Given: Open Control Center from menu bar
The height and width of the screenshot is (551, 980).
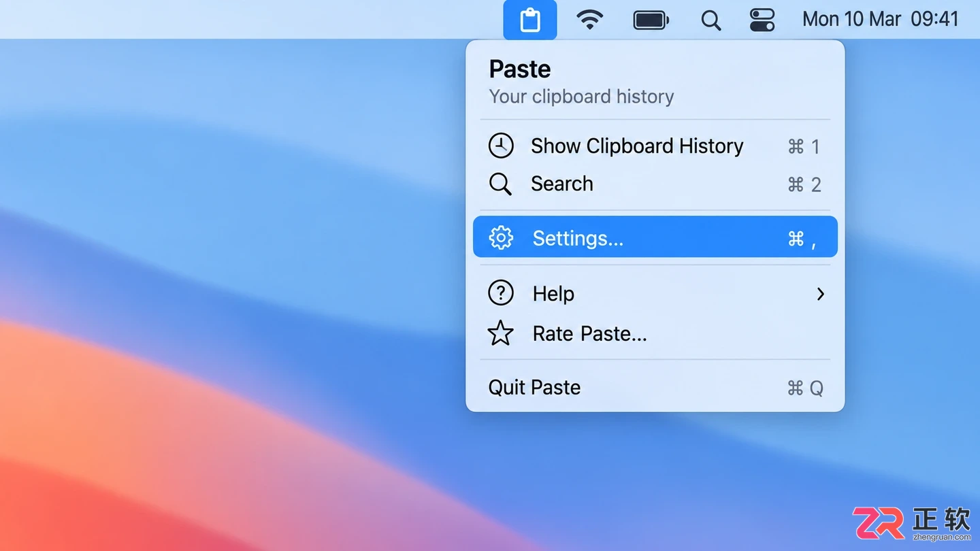Looking at the screenshot, I should point(762,20).
